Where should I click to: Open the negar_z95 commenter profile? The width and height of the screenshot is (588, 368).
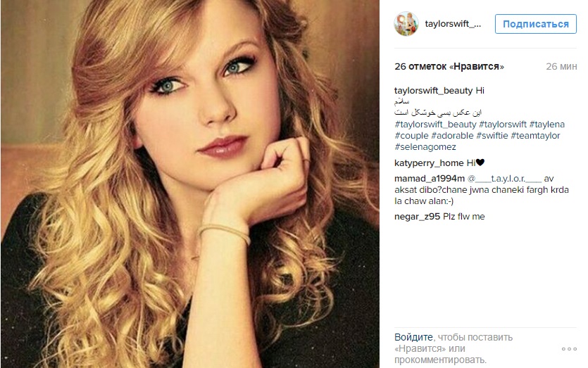point(418,217)
